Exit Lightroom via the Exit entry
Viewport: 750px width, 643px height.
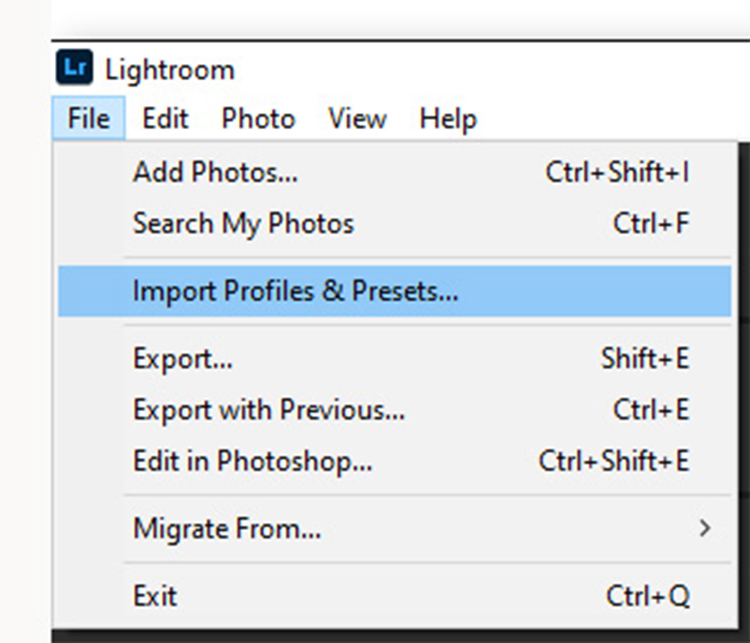[x=154, y=596]
